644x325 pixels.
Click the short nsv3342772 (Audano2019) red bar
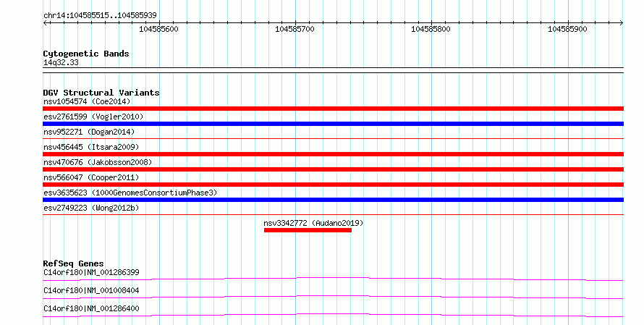point(308,230)
